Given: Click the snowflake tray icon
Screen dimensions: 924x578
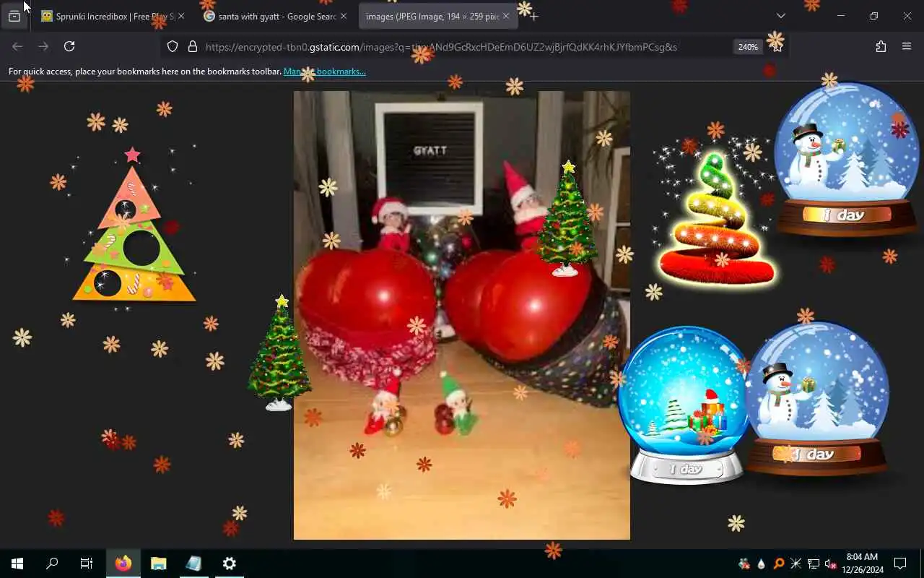Looking at the screenshot, I should 796,564.
